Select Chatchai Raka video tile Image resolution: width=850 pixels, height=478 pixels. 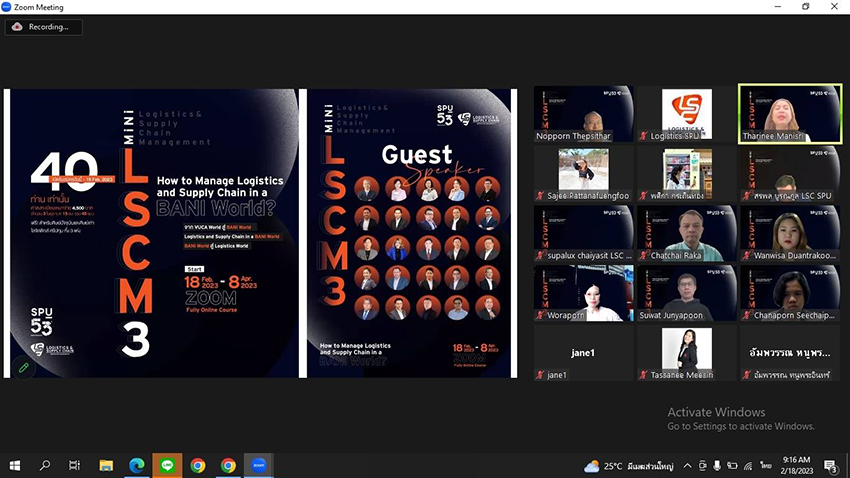click(687, 233)
